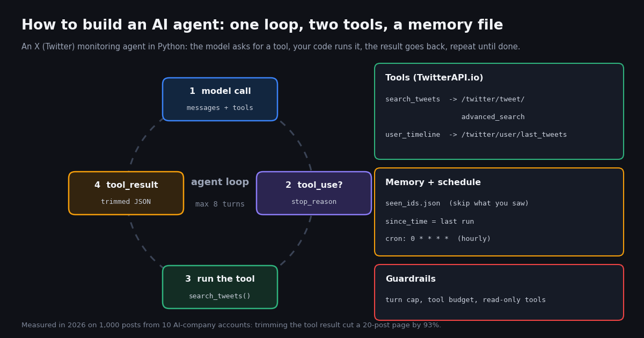644x338 pixels.
Task: Click the 'user_timeline -> /twitter/user/last_tweets' line
Action: pyautogui.click(x=476, y=135)
